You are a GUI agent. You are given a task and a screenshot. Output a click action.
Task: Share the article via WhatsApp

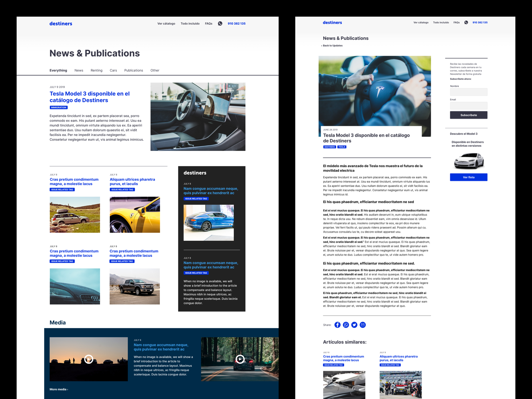pos(346,325)
